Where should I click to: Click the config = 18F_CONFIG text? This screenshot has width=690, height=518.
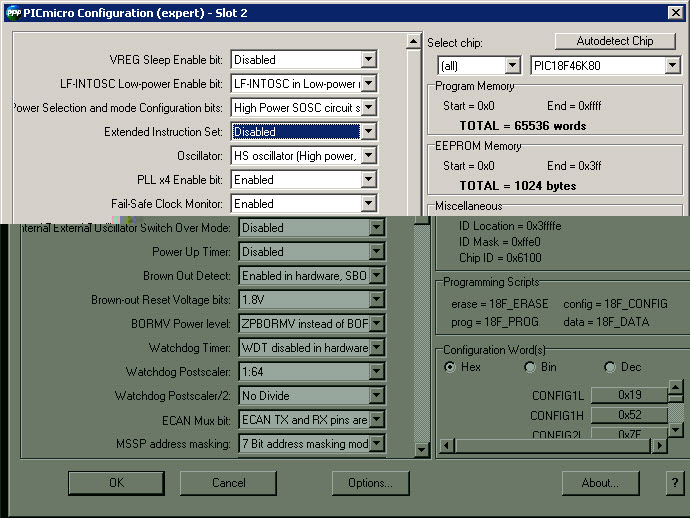(615, 304)
